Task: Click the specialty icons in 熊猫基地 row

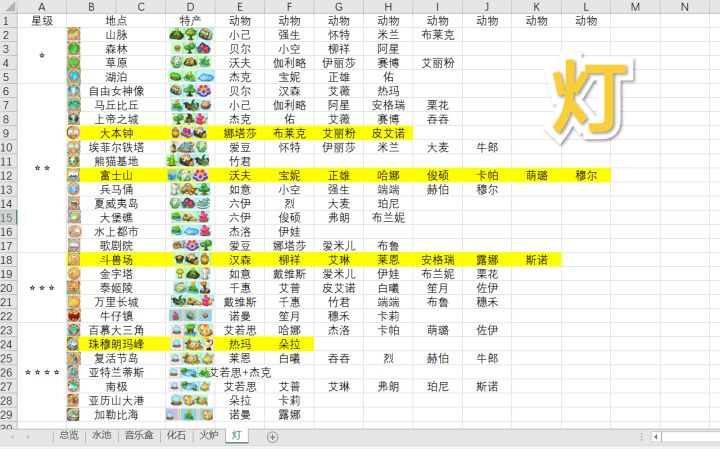Action: [188, 161]
